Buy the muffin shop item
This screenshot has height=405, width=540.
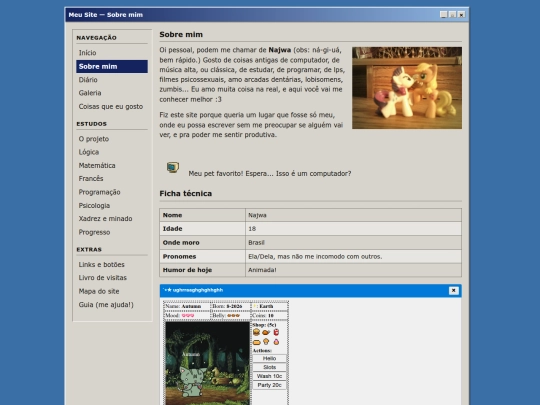(266, 342)
